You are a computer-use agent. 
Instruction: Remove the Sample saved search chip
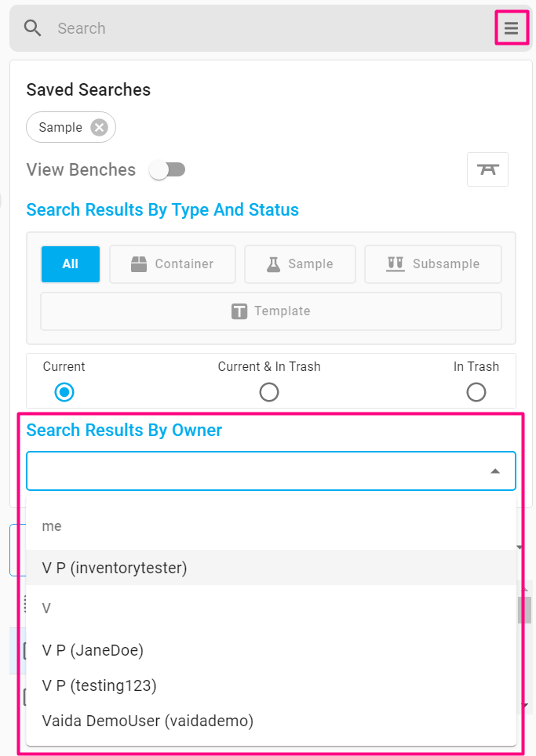[x=100, y=127]
